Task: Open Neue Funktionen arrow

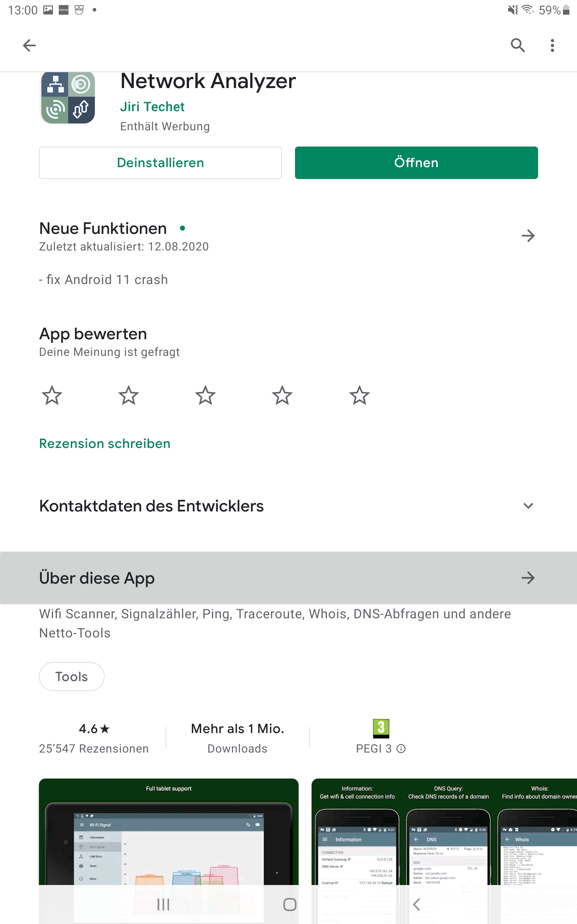Action: tap(528, 236)
